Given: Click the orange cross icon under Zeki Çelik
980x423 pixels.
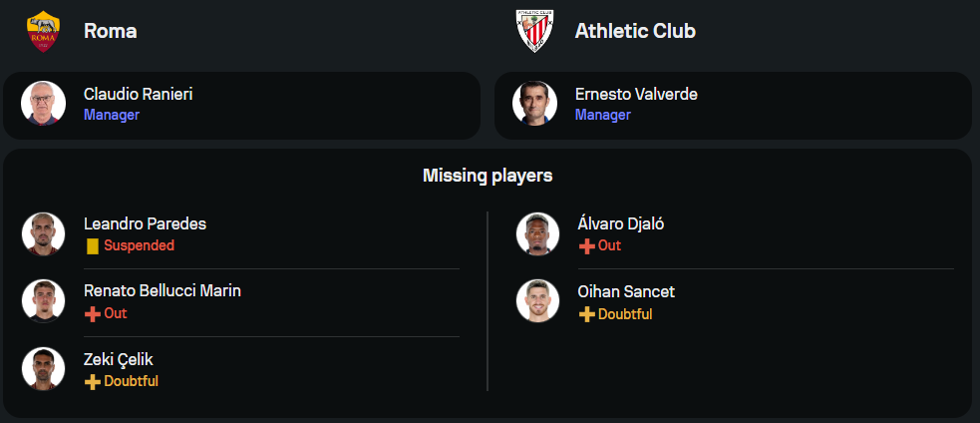Looking at the screenshot, I should (93, 381).
